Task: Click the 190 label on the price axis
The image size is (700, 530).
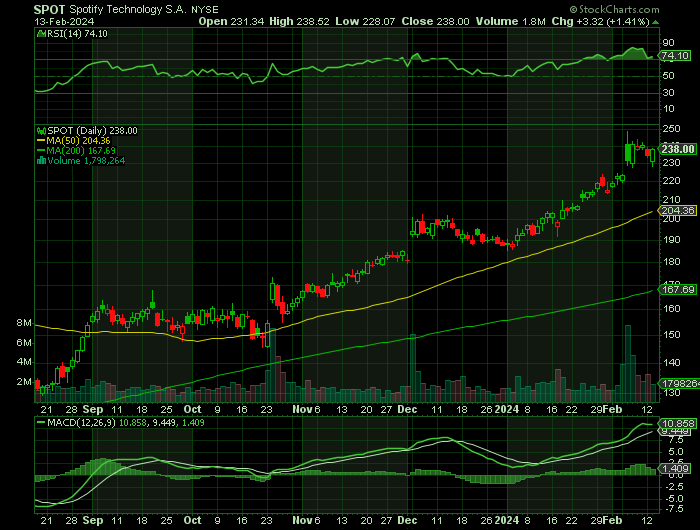Action: [671, 240]
